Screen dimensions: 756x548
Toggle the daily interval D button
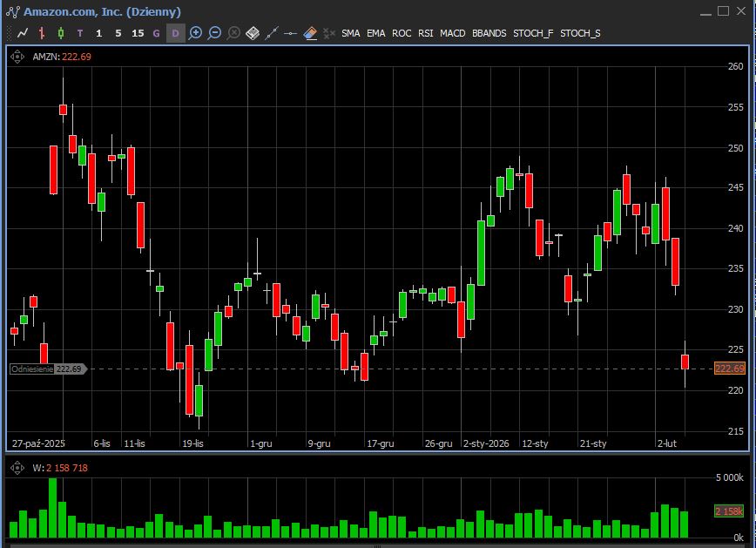[175, 33]
